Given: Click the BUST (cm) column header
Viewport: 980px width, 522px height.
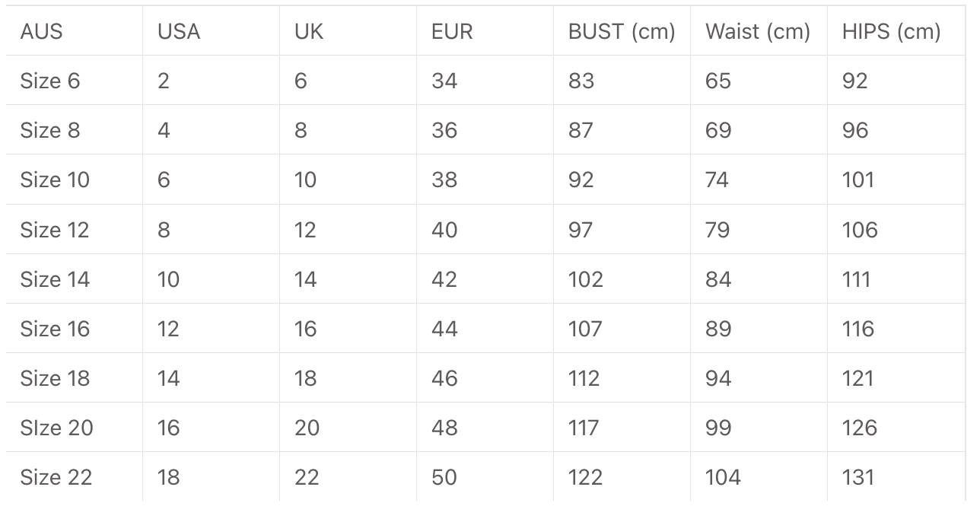Looking at the screenshot, I should point(622,32).
